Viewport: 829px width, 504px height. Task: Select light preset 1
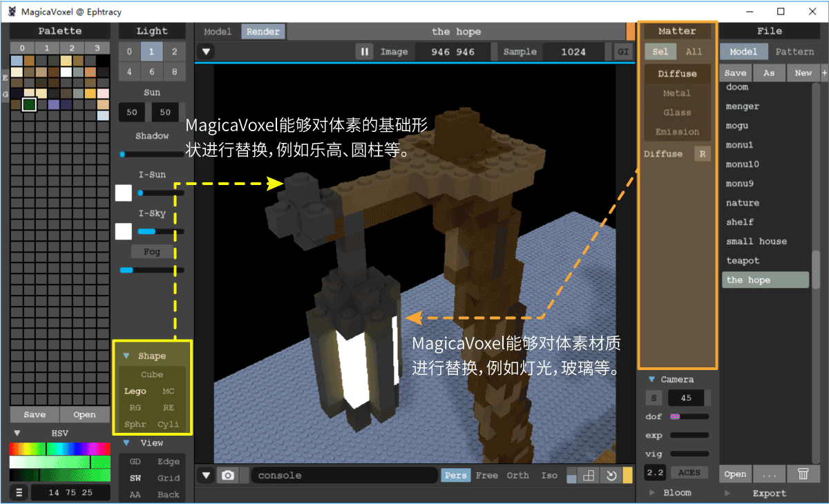pyautogui.click(x=152, y=52)
